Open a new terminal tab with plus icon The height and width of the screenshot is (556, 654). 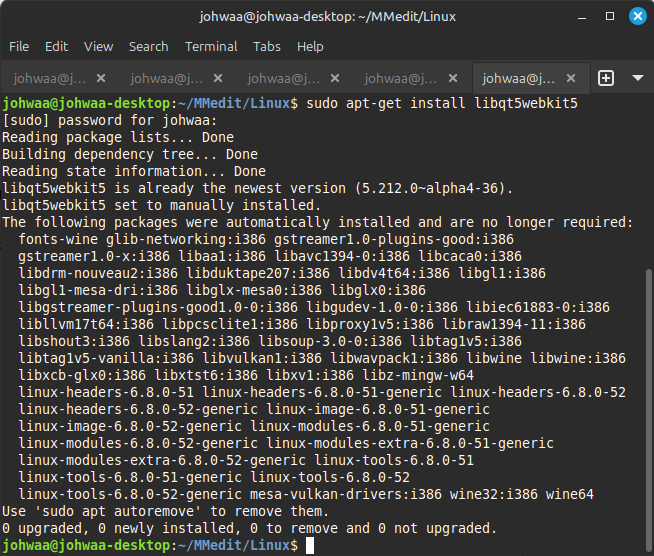606,78
